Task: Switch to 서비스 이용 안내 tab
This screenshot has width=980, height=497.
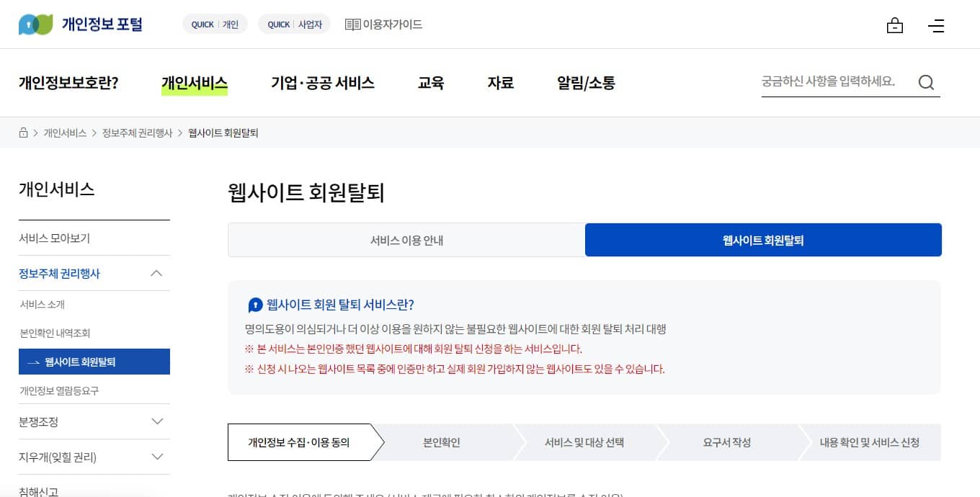Action: [406, 241]
